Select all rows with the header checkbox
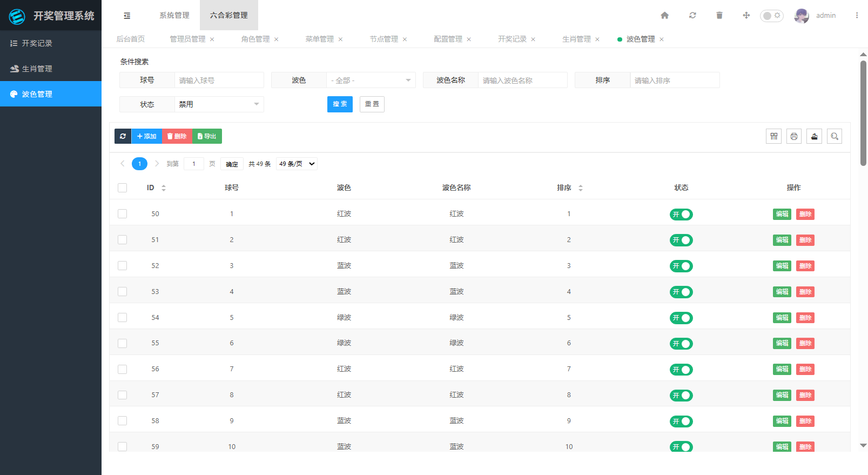Image resolution: width=868 pixels, height=475 pixels. (x=123, y=188)
